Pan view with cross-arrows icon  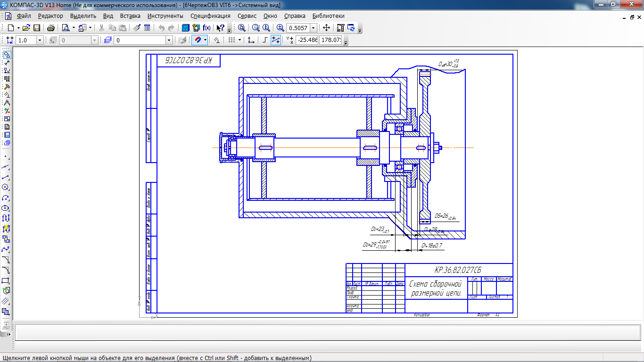326,28
